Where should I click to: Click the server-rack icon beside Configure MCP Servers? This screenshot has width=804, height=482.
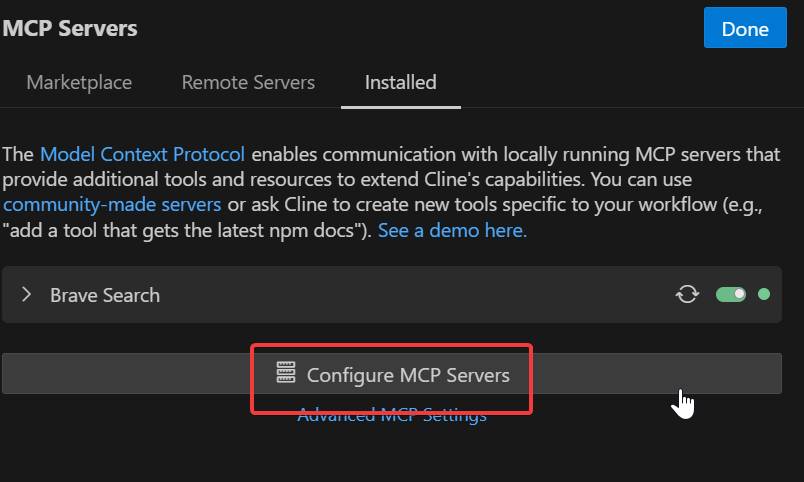pos(287,374)
